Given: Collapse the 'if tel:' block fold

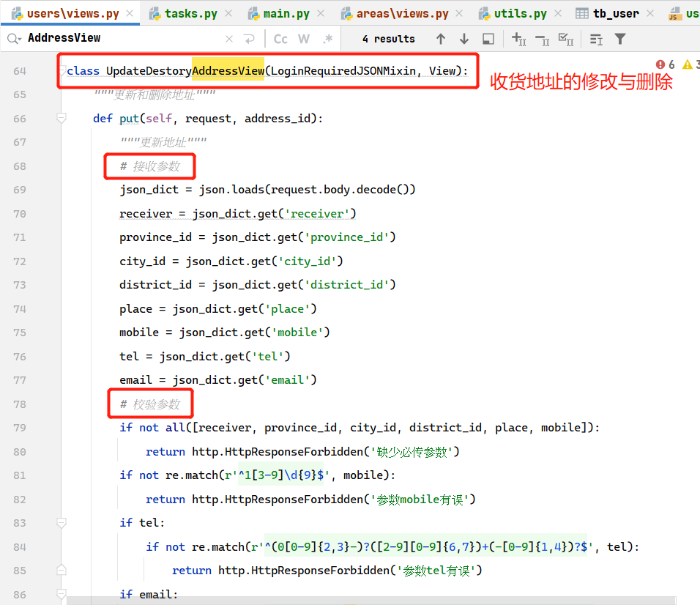Looking at the screenshot, I should [x=62, y=523].
